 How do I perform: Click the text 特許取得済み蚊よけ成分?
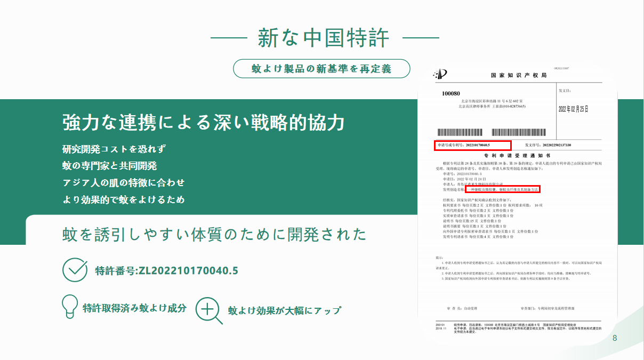135,308
